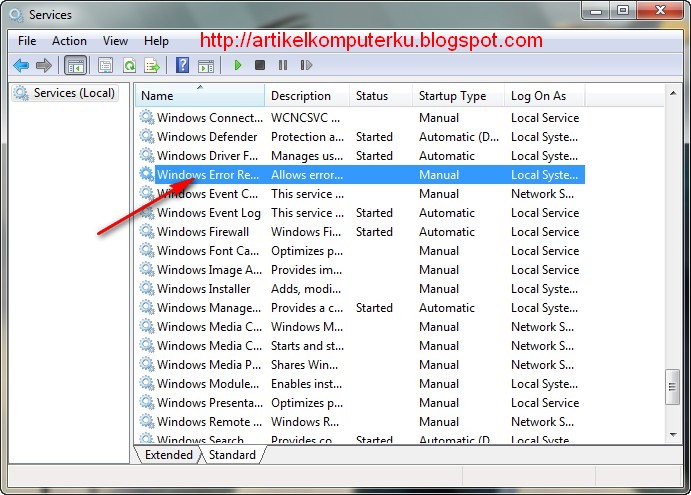Click gear icon of Windows Defender row
The width and height of the screenshot is (691, 495).
[x=147, y=136]
